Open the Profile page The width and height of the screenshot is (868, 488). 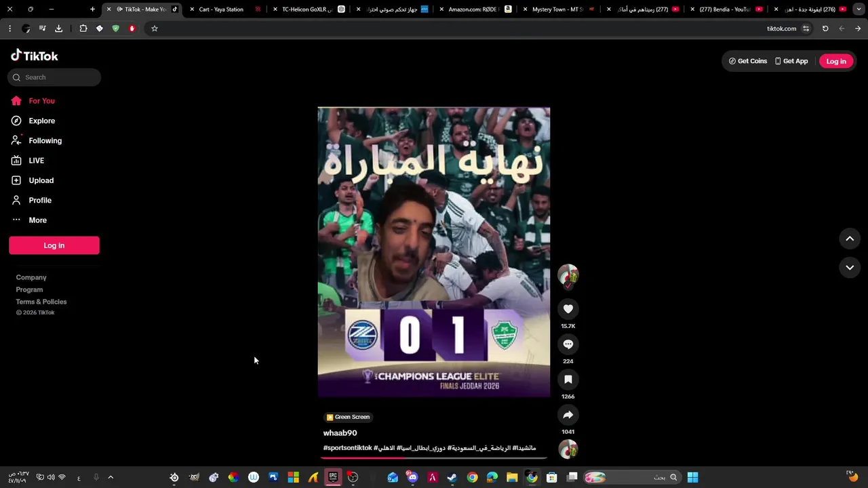(31, 200)
